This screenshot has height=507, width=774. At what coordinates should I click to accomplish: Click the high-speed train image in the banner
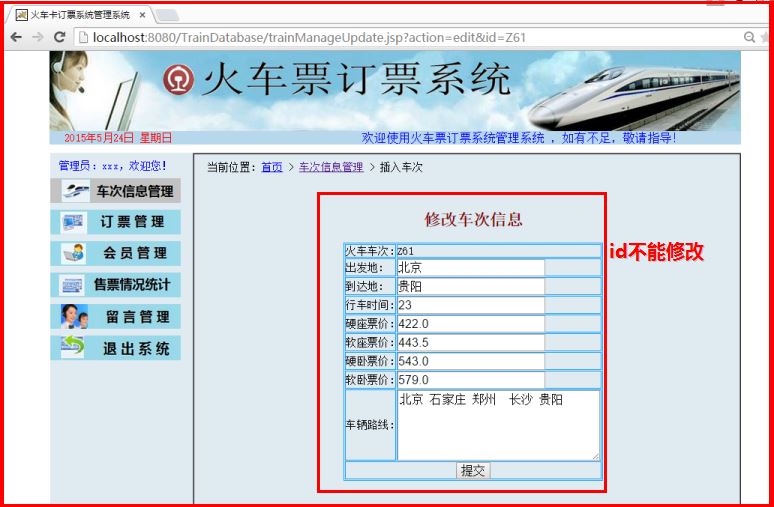[633, 98]
